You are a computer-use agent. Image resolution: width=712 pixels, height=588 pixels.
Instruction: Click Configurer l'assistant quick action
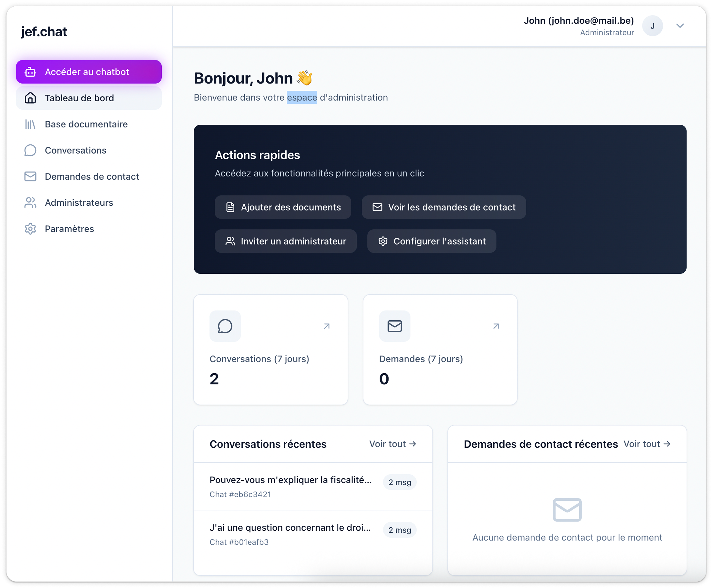431,241
